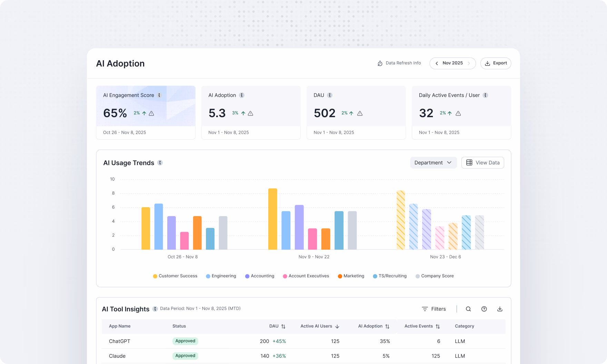Image resolution: width=607 pixels, height=364 pixels.
Task: Click the right chevron next to Nov 2025
Action: point(469,63)
